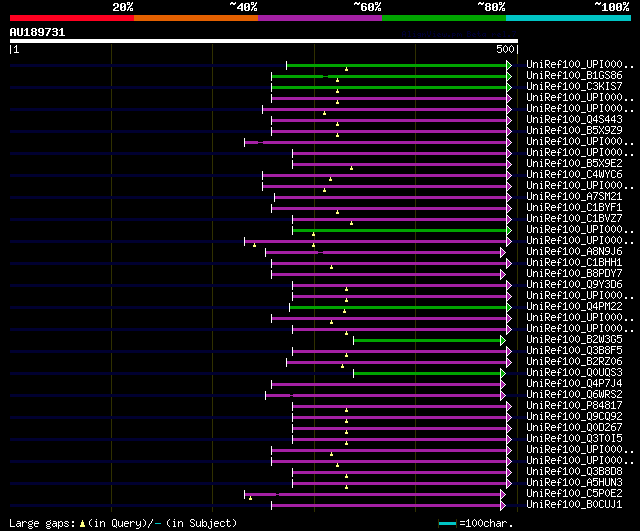Select hit label UniRef100_Q3T0I5
The image size is (640, 531).
tap(574, 439)
